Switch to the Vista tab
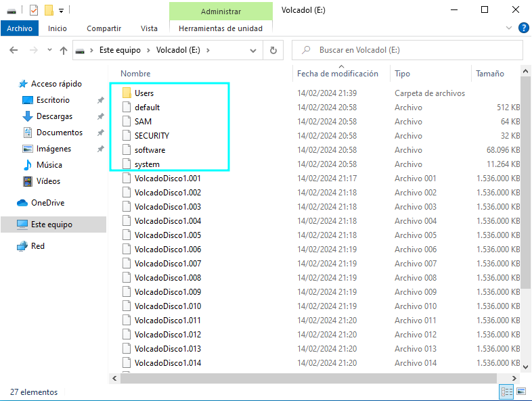The width and height of the screenshot is (532, 401). 149,28
